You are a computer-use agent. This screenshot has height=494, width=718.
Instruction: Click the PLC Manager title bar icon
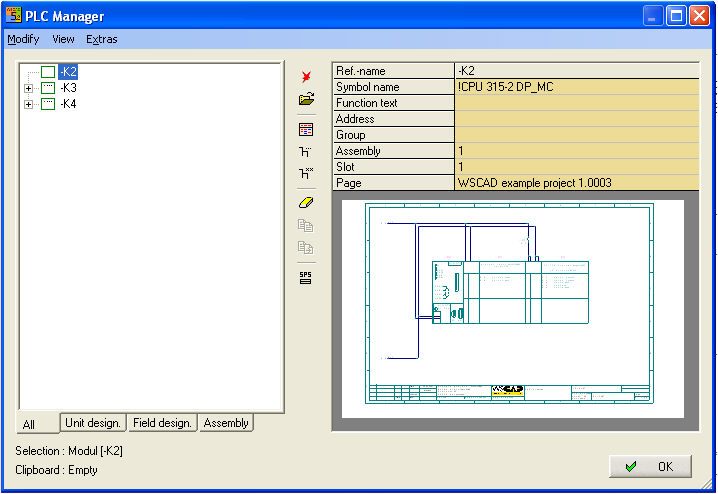click(13, 15)
